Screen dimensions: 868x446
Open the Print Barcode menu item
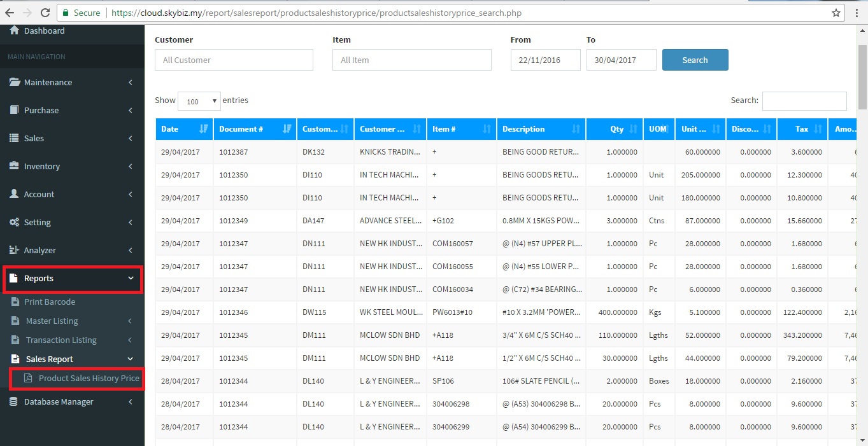pos(50,302)
